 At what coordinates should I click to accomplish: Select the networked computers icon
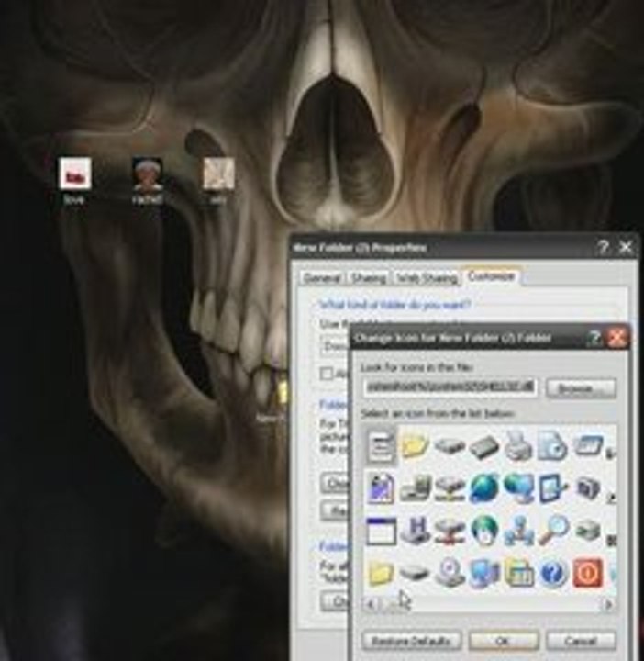tap(519, 531)
